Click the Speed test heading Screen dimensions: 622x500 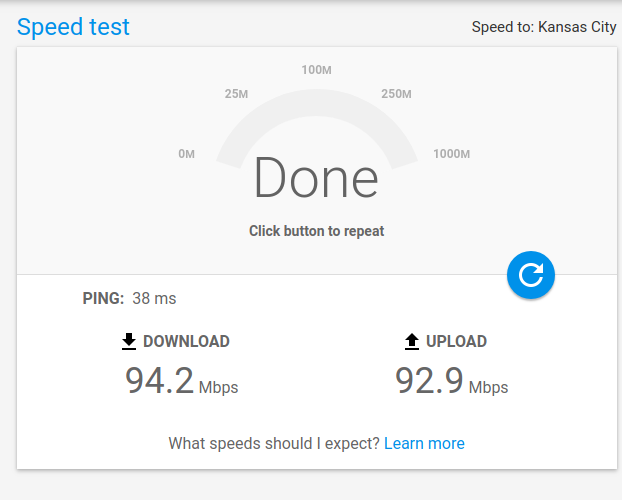[73, 27]
